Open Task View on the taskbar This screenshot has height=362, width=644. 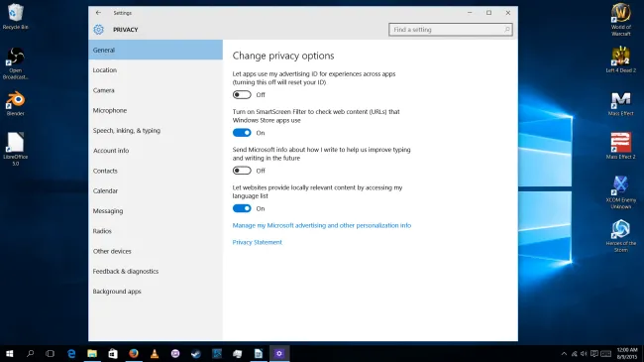pyautogui.click(x=51, y=353)
